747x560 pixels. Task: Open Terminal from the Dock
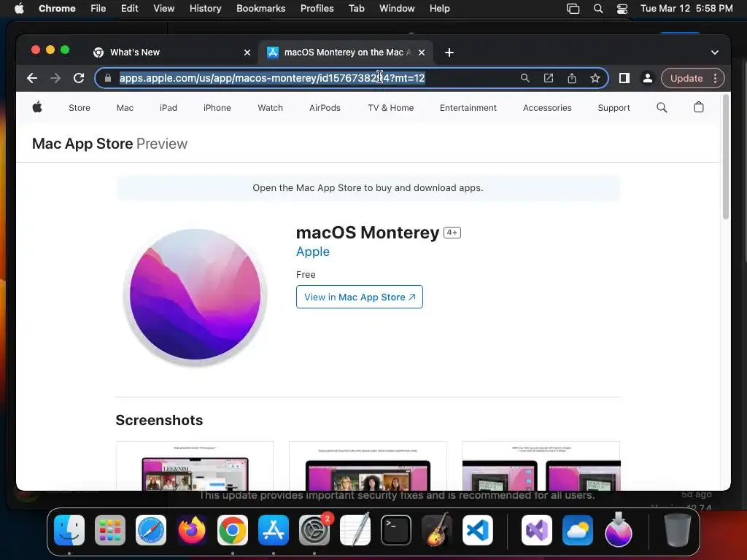coord(396,530)
